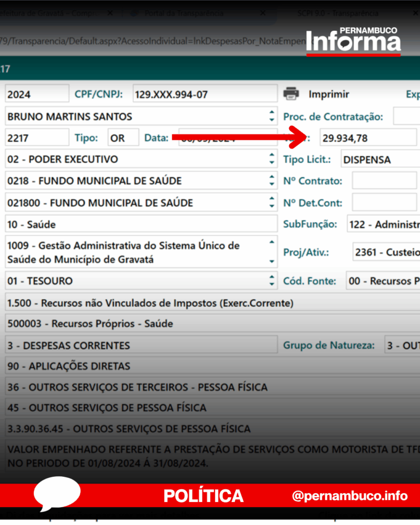420x525 pixels.
Task: Click the CPF/CNPJ field showing 129.XXX.994-07
Action: click(x=204, y=94)
